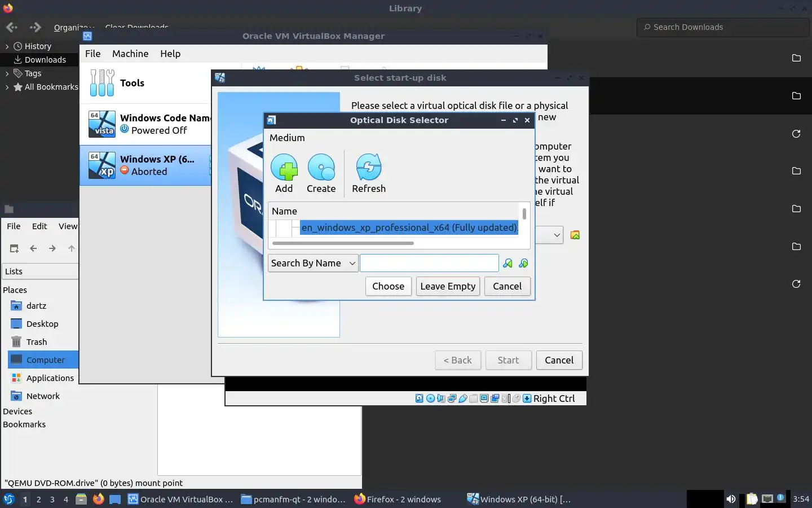Click the go forward arrow in file manager
Screen dimensions: 812x508
52,248
